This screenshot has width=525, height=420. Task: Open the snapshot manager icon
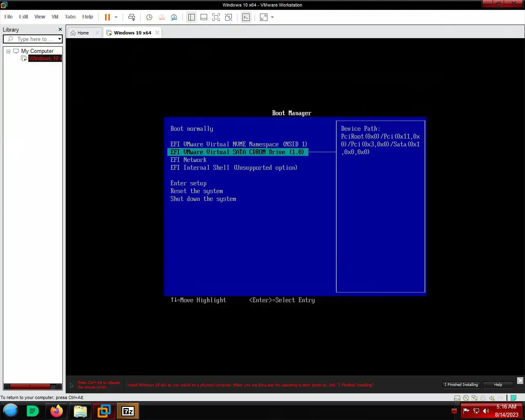pos(174,17)
